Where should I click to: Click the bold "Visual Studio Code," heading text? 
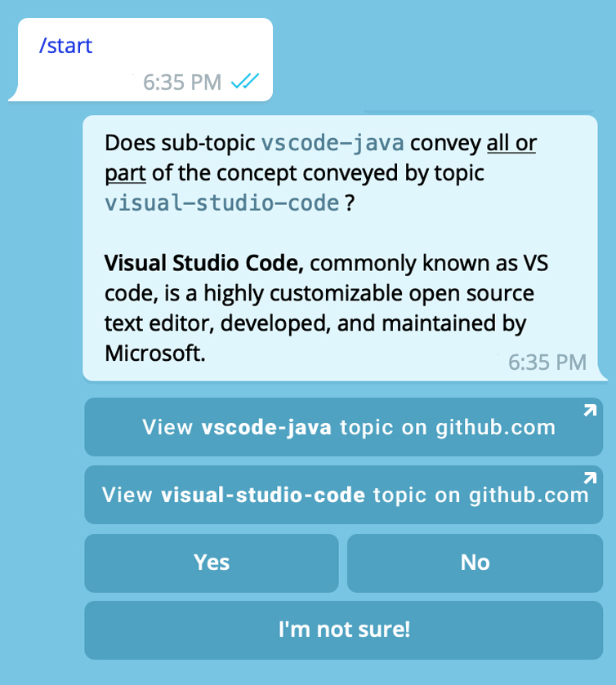tap(204, 264)
